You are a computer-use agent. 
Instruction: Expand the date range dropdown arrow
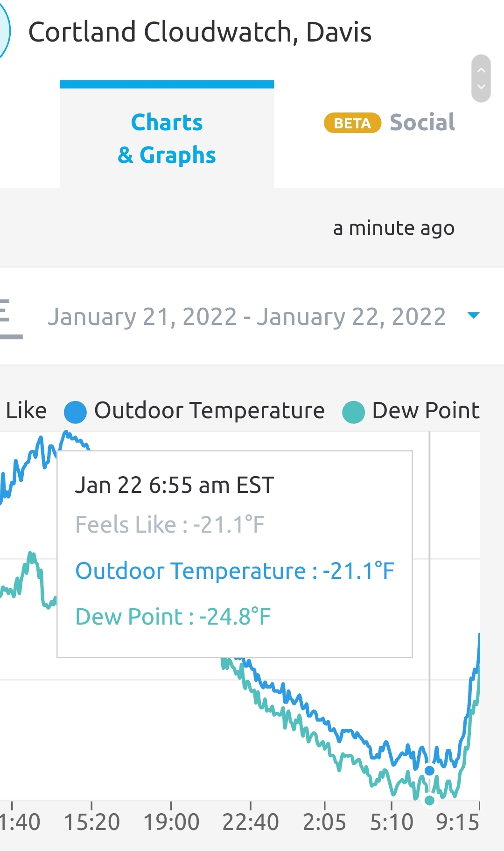click(x=474, y=316)
